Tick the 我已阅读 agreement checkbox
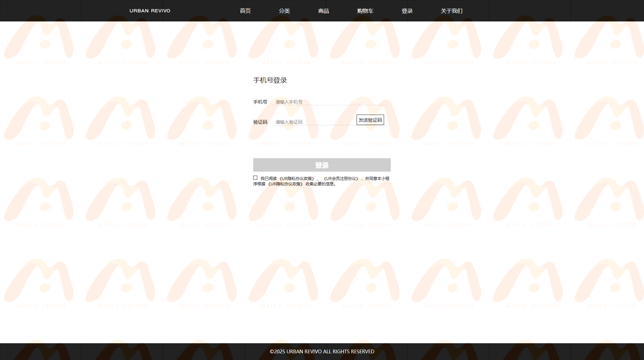The image size is (644, 360). click(255, 178)
